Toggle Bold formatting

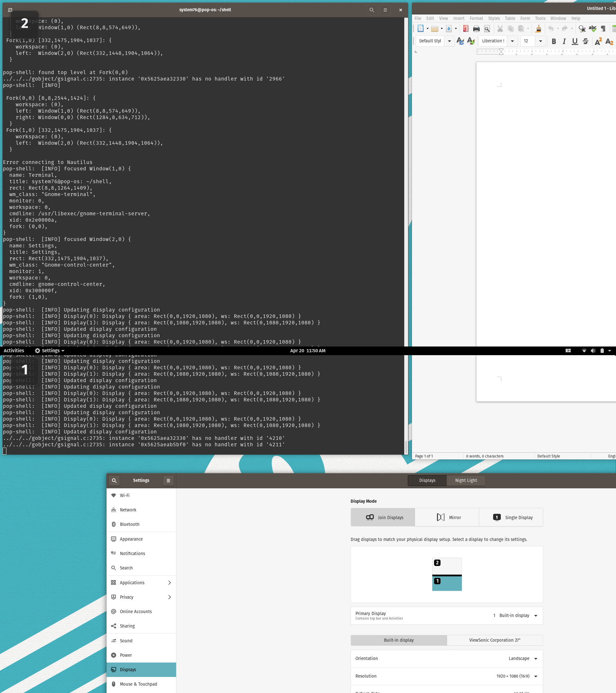click(x=554, y=41)
